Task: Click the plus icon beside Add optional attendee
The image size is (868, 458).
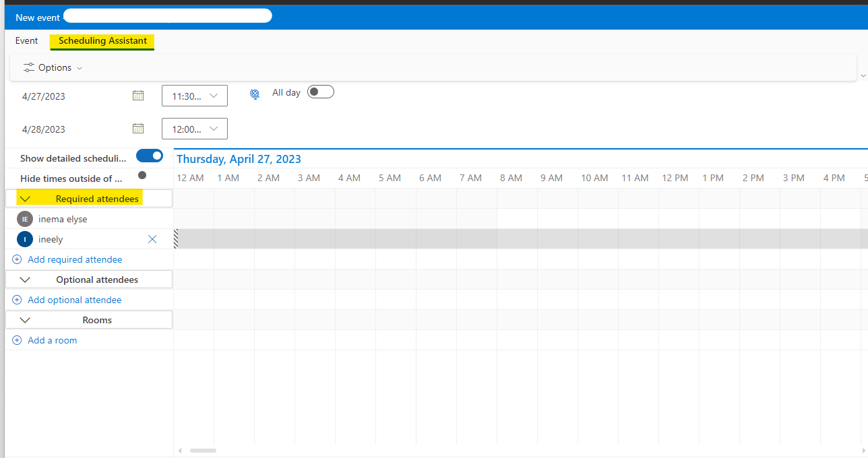Action: pyautogui.click(x=18, y=300)
